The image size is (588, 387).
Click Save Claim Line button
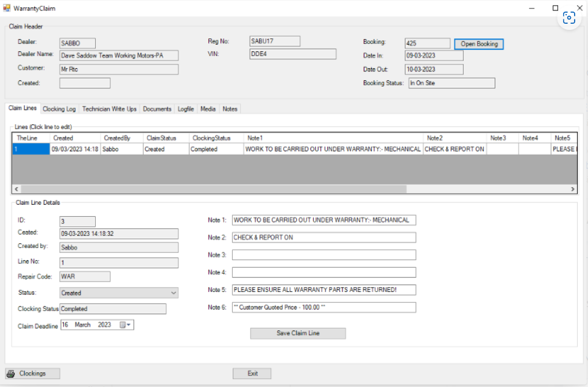[x=298, y=333]
